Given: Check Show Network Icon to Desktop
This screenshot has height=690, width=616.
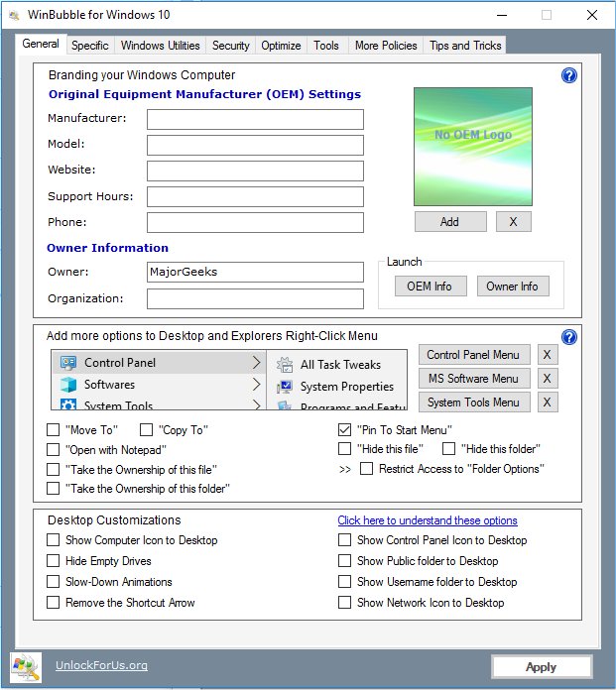Looking at the screenshot, I should 345,602.
